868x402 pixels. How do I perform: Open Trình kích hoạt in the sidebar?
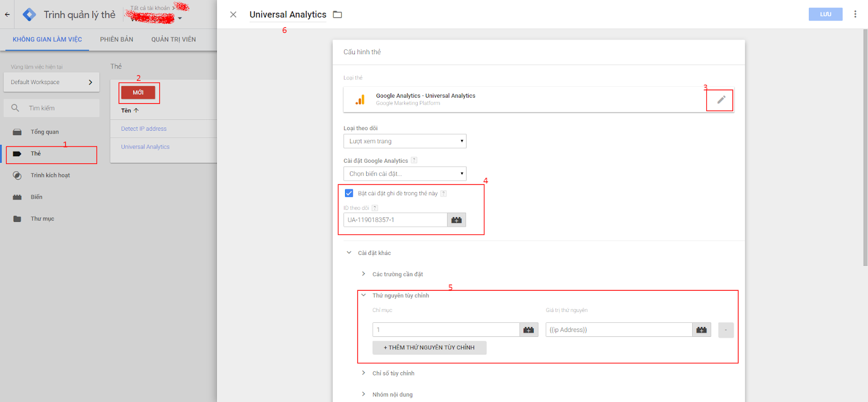click(x=50, y=175)
